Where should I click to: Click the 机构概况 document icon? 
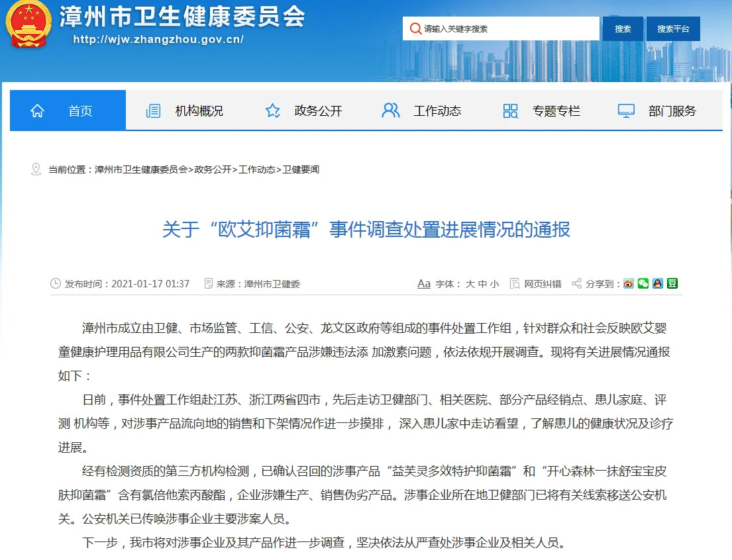coord(153,111)
